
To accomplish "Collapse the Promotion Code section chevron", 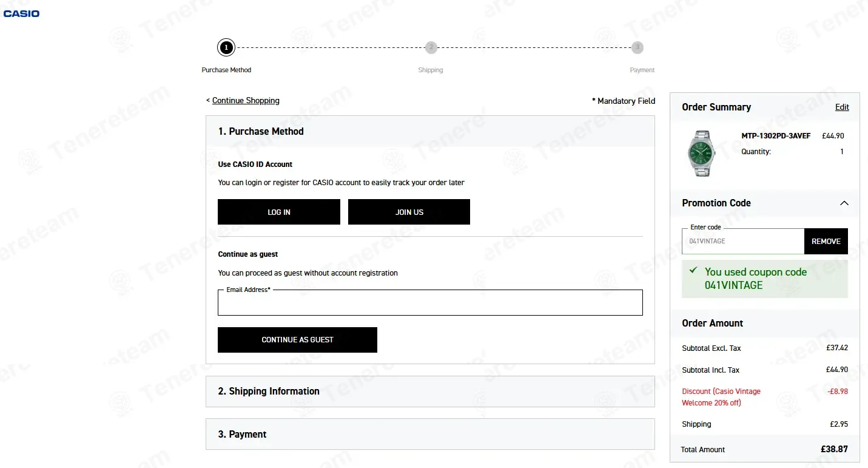I will 844,203.
